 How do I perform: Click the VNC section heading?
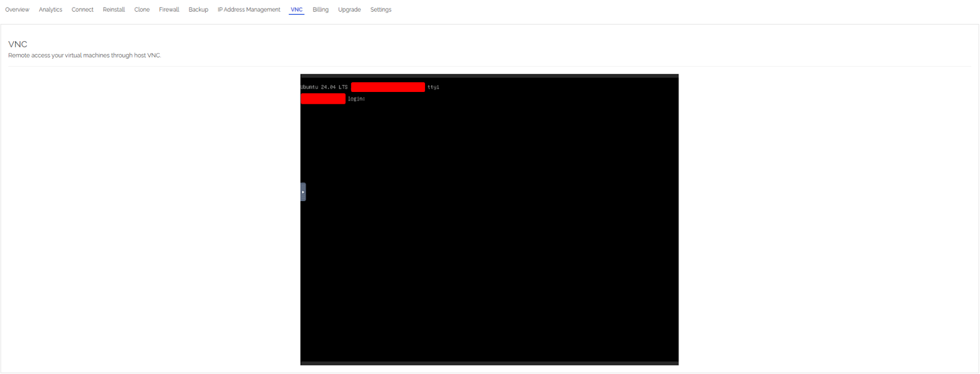[18, 44]
